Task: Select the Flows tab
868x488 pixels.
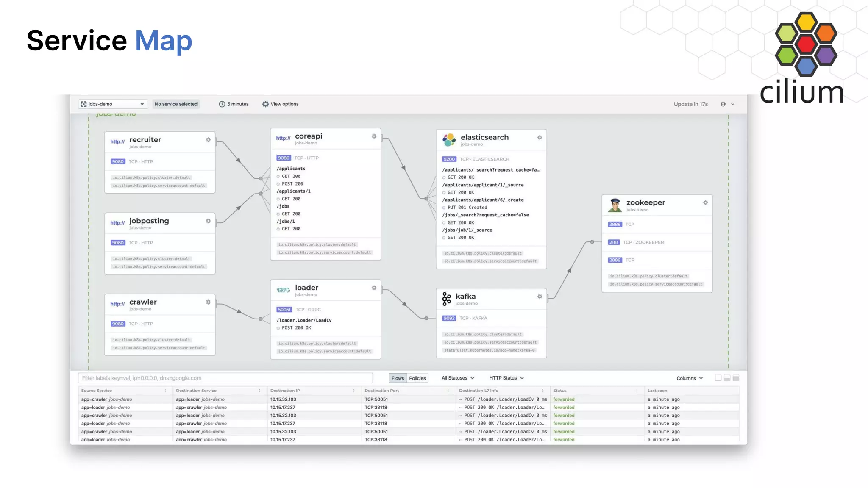Action: click(x=398, y=378)
